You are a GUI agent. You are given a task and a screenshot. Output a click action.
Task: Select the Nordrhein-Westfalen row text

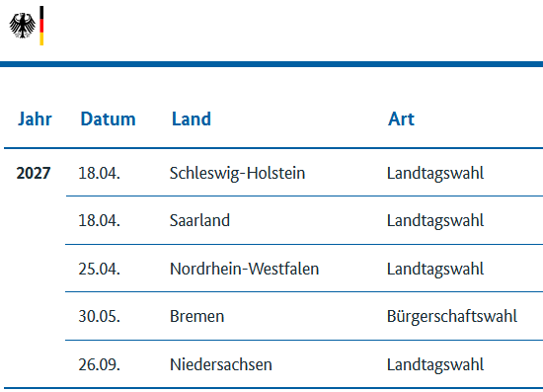coord(244,269)
